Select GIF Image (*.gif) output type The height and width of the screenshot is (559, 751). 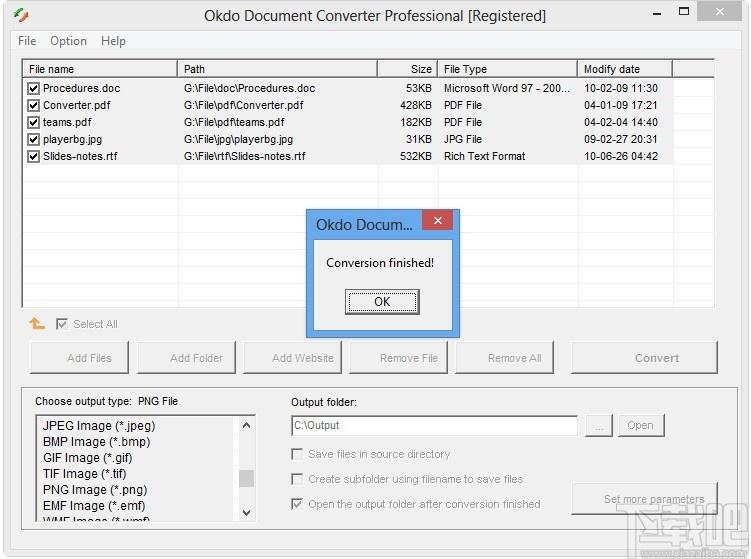[x=88, y=457]
